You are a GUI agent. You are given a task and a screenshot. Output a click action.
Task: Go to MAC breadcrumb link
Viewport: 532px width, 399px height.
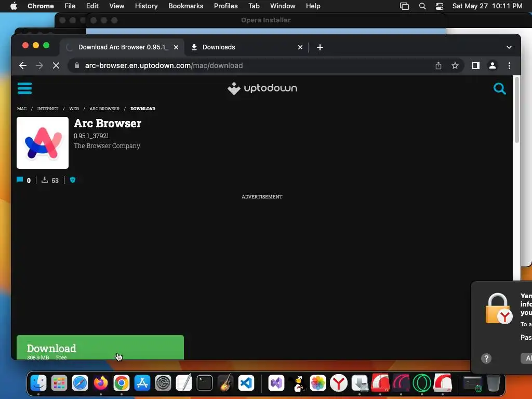click(22, 109)
